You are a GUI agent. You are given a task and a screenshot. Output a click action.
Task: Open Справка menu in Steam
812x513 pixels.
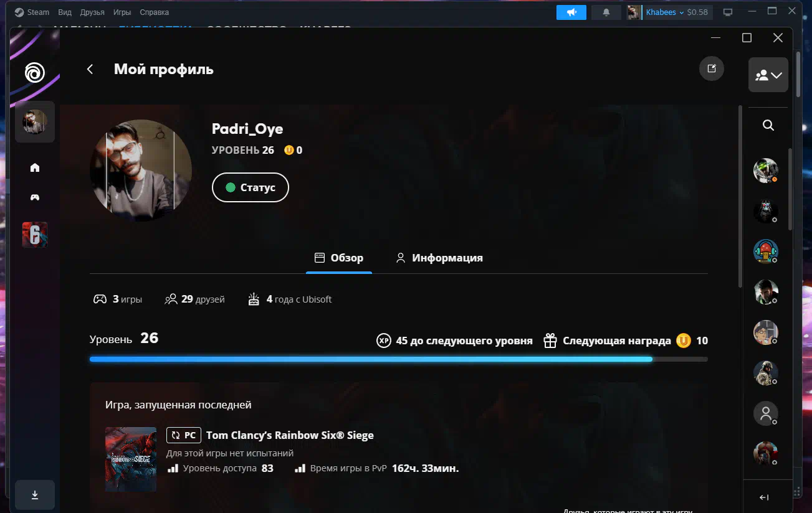point(154,12)
